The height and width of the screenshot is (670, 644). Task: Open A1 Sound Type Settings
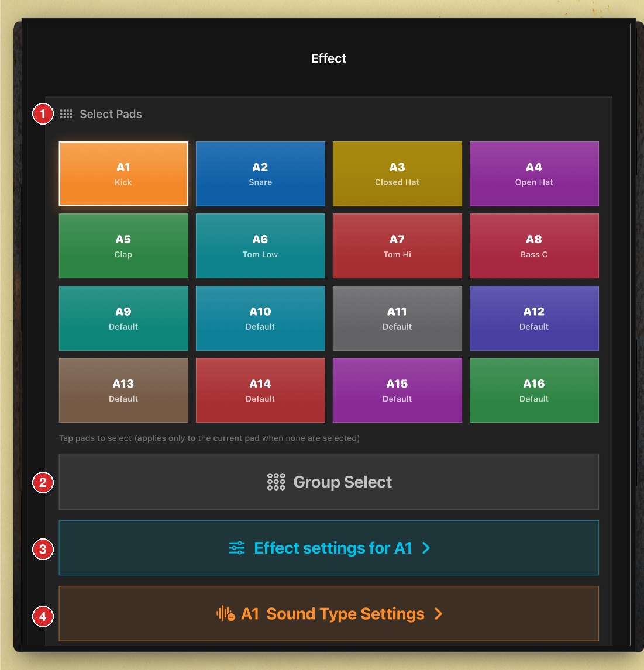tap(329, 614)
